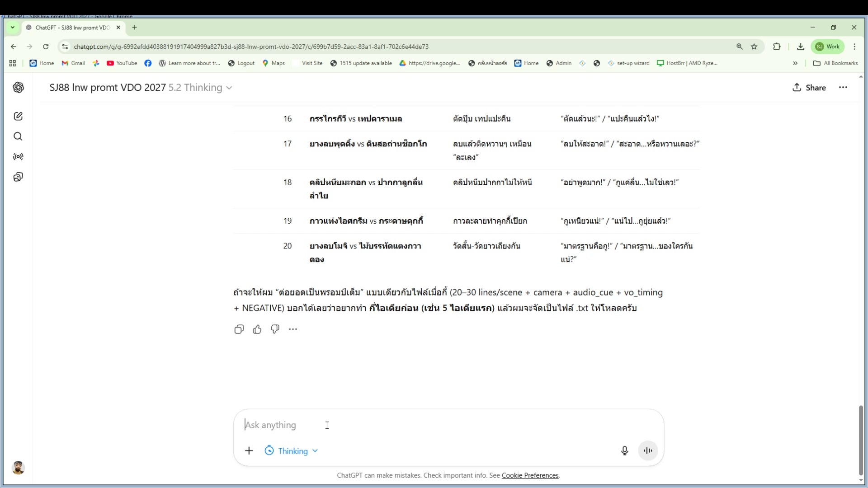Start a new chat via pencil icon
Viewport: 868px width, 488px height.
tap(18, 116)
